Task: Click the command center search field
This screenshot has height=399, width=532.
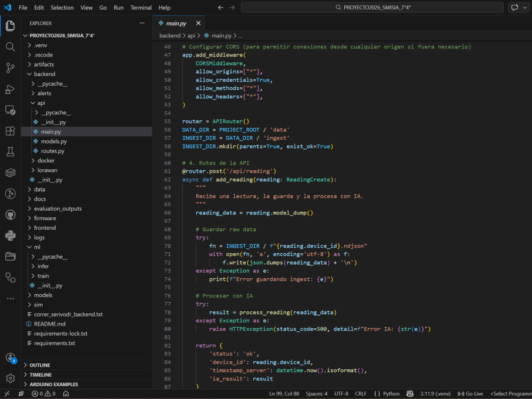Action: pos(372,7)
